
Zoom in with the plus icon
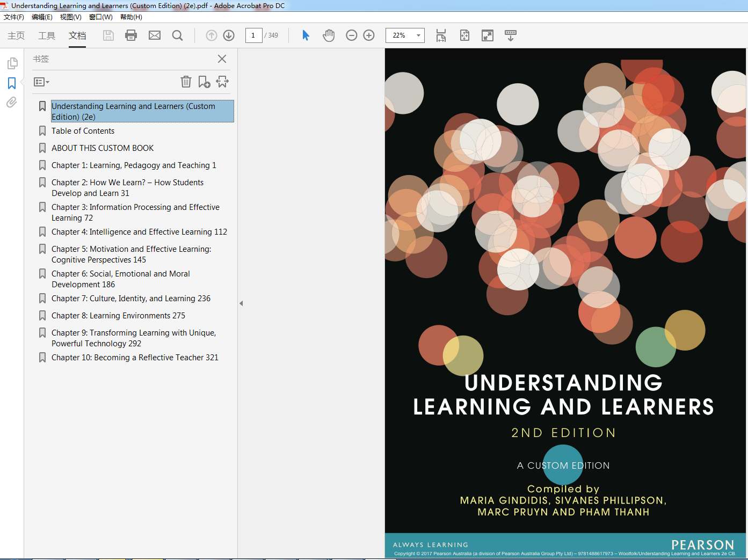(x=369, y=35)
